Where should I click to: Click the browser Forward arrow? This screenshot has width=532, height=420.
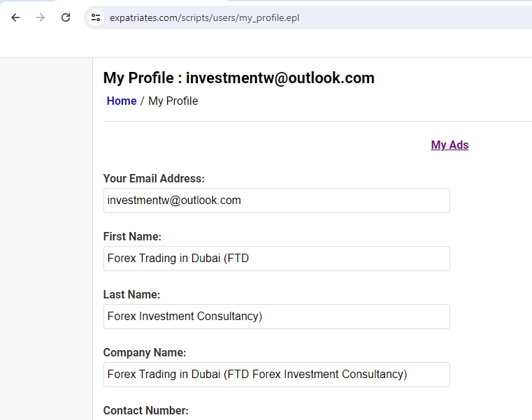coord(41,17)
